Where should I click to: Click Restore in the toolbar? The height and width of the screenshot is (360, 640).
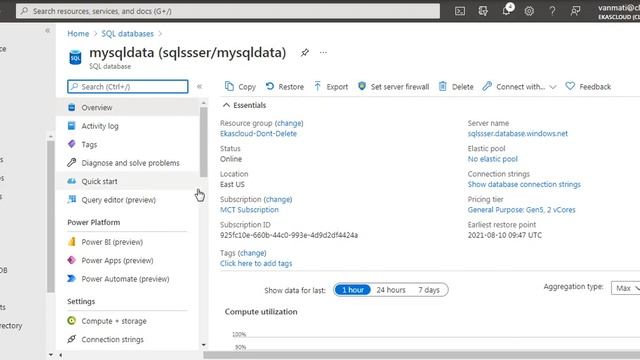pyautogui.click(x=285, y=87)
